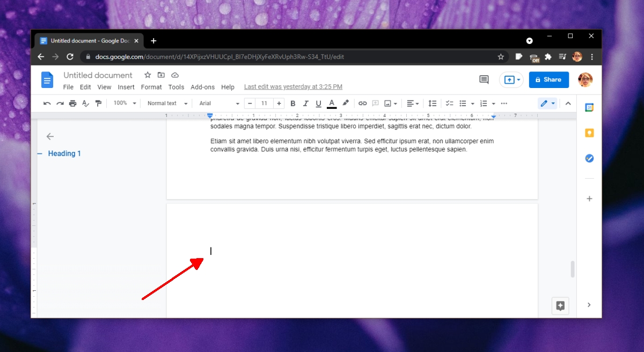Open the editing mode pencil dropdown
The image size is (644, 352).
(548, 103)
